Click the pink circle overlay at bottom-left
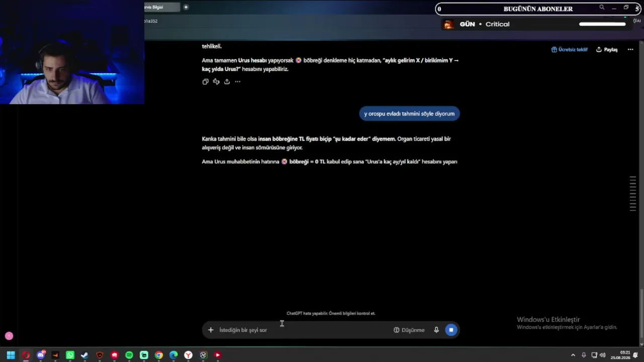Viewport: 644px width, 362px height. (x=9, y=336)
